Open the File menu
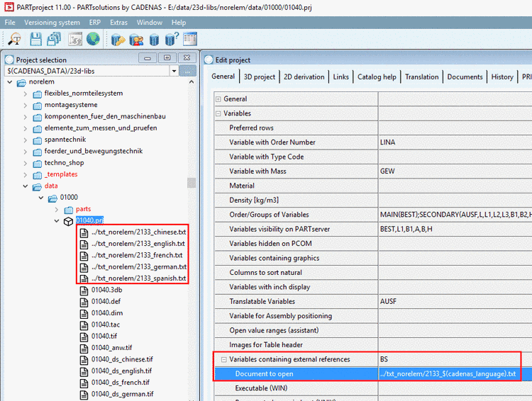 (10, 23)
